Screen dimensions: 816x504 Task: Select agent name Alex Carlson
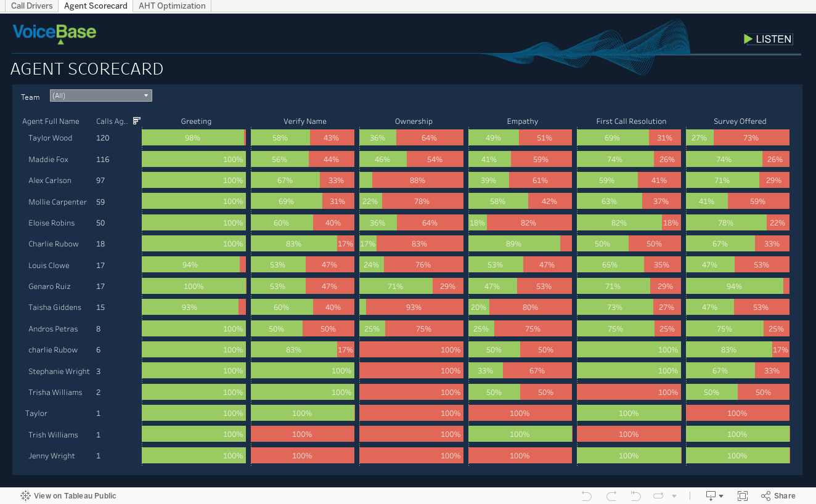pos(50,181)
